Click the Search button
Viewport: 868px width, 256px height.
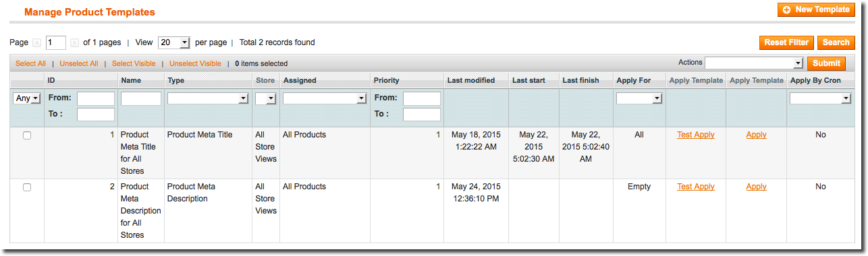(836, 42)
